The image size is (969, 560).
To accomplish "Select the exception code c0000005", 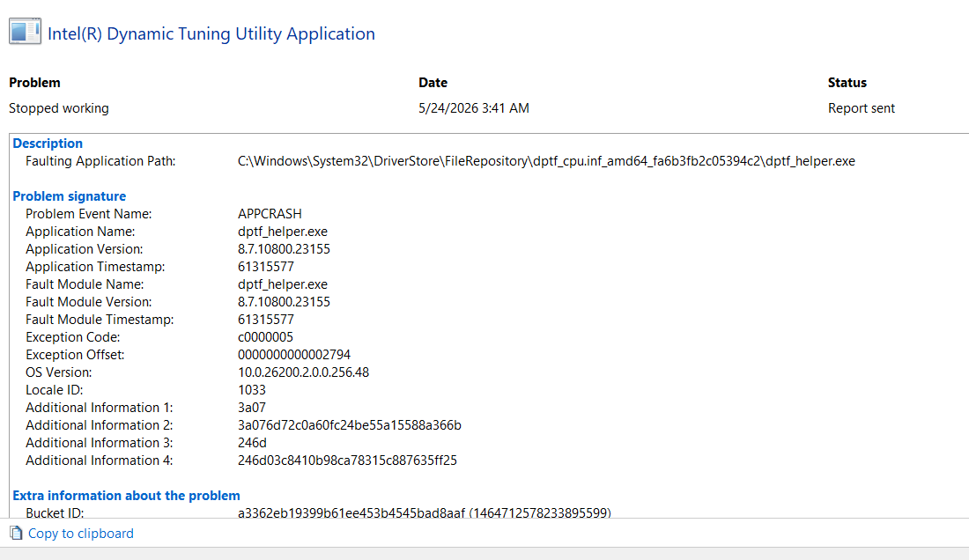I will pyautogui.click(x=266, y=337).
